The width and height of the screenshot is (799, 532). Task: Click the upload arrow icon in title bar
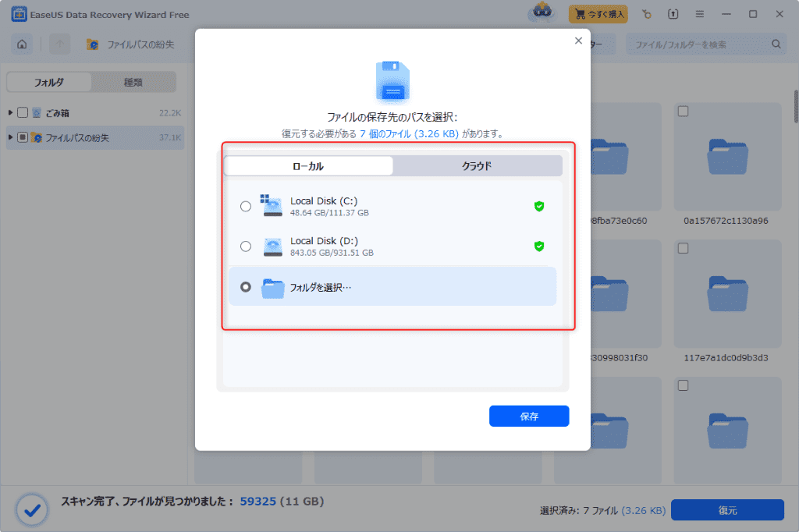pyautogui.click(x=673, y=14)
